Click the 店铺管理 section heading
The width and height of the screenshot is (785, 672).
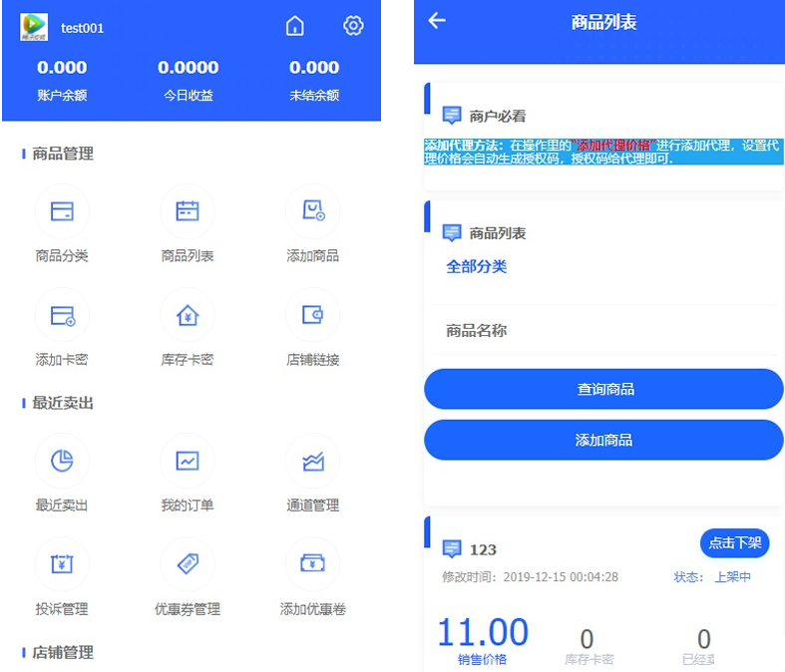pyautogui.click(x=63, y=652)
